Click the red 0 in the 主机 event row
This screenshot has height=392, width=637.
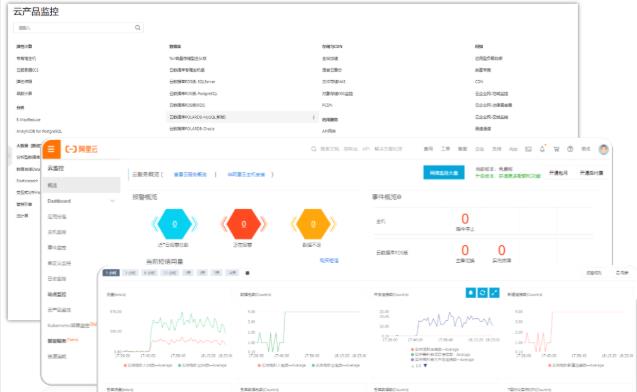point(465,219)
